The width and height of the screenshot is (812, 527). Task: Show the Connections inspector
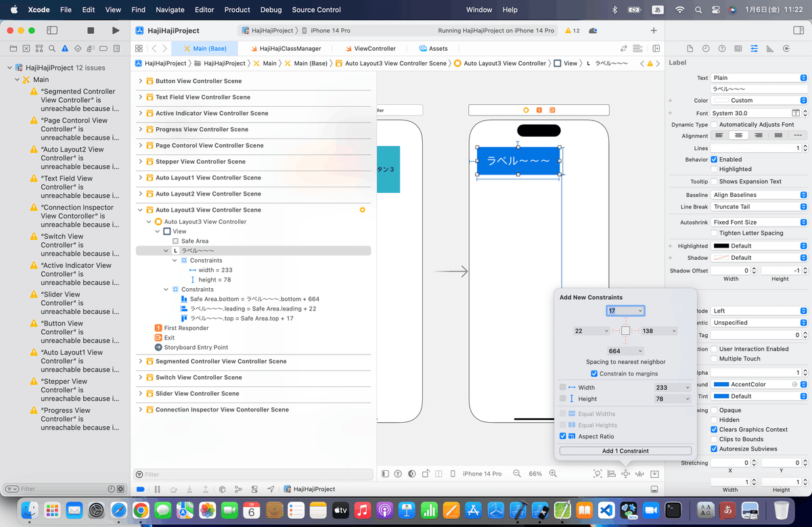coord(786,49)
